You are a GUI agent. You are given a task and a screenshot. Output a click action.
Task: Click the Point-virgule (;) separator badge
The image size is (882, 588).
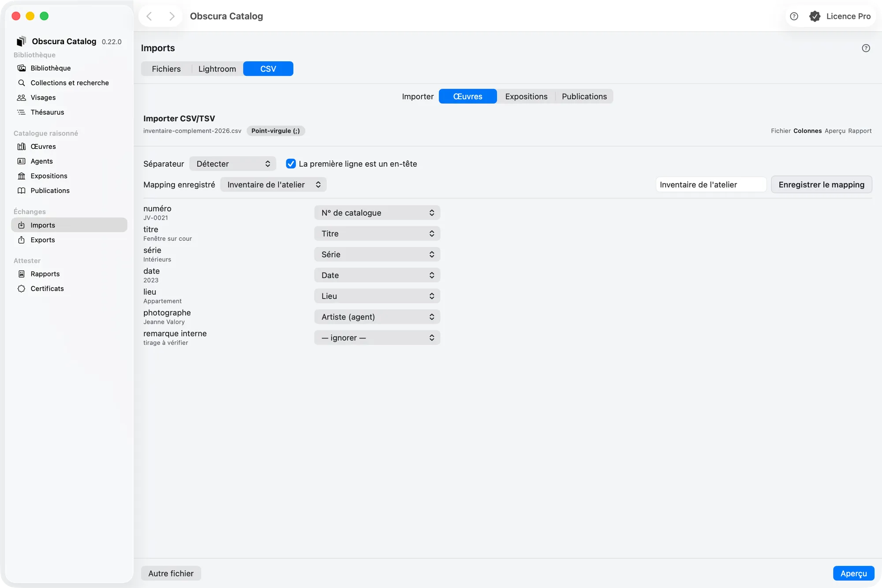pyautogui.click(x=276, y=131)
